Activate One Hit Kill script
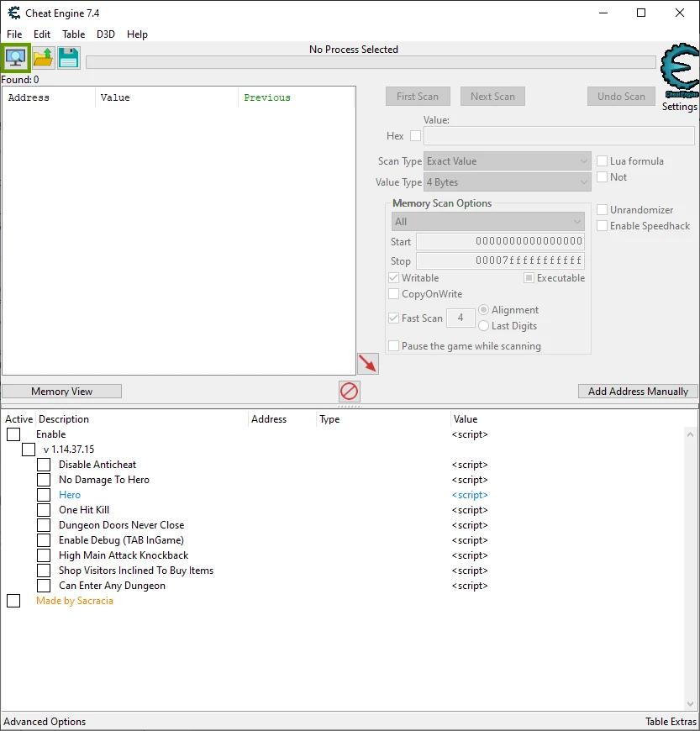This screenshot has width=700, height=731. pyautogui.click(x=44, y=510)
